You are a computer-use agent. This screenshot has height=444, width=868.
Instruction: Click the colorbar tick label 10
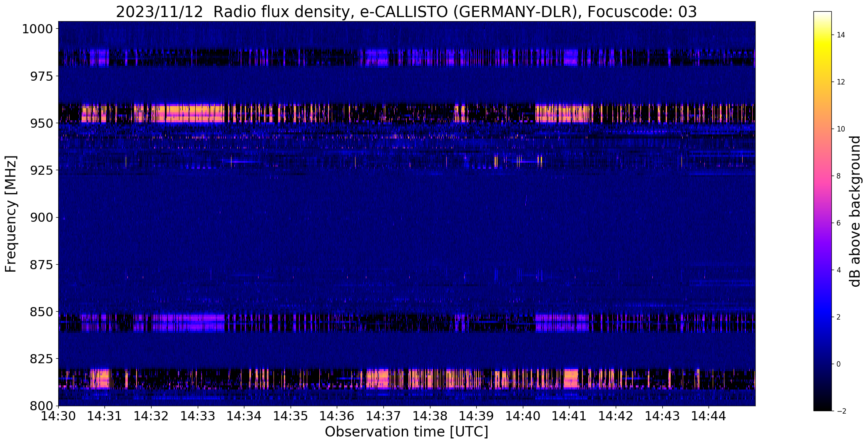point(841,129)
